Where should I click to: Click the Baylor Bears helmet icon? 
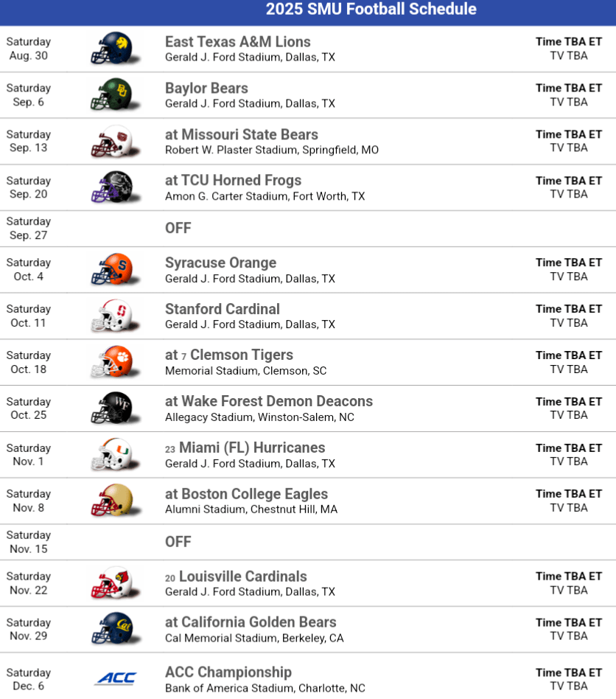click(x=111, y=95)
